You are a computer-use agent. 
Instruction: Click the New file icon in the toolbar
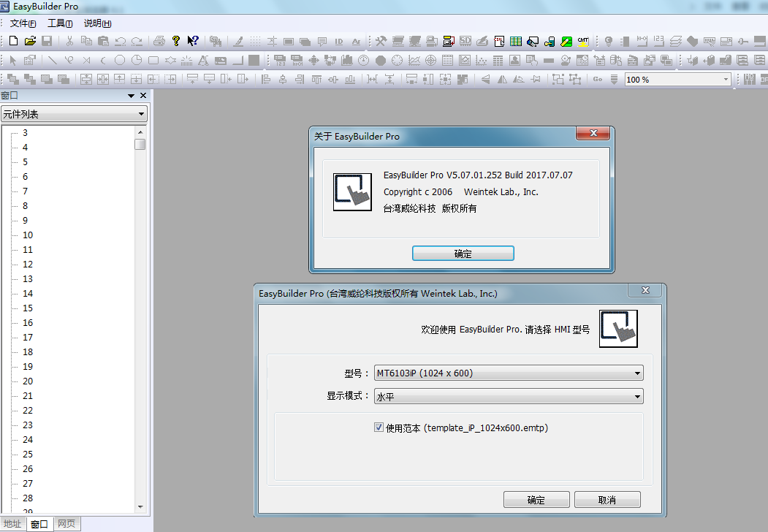click(x=13, y=41)
